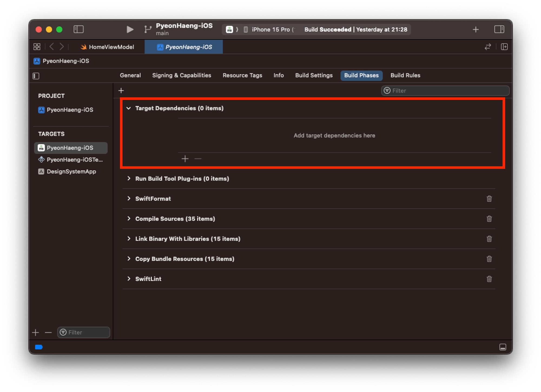Collapse the Target Dependencies section
Viewport: 541px width, 392px height.
[x=129, y=108]
